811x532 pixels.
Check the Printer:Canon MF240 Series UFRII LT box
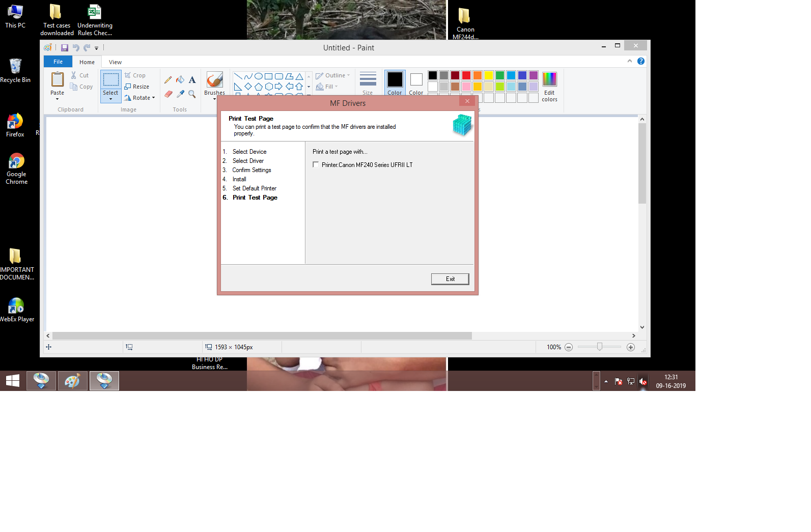point(316,164)
